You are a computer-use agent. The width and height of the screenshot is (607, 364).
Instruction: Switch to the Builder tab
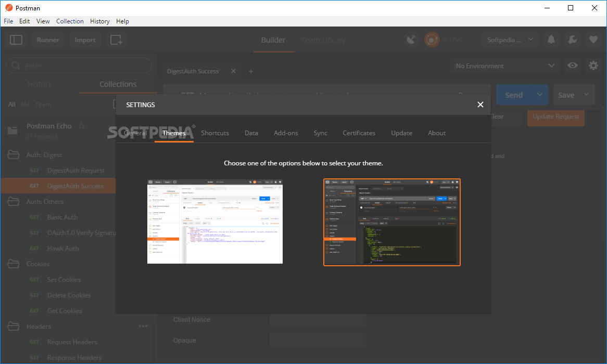coord(273,40)
